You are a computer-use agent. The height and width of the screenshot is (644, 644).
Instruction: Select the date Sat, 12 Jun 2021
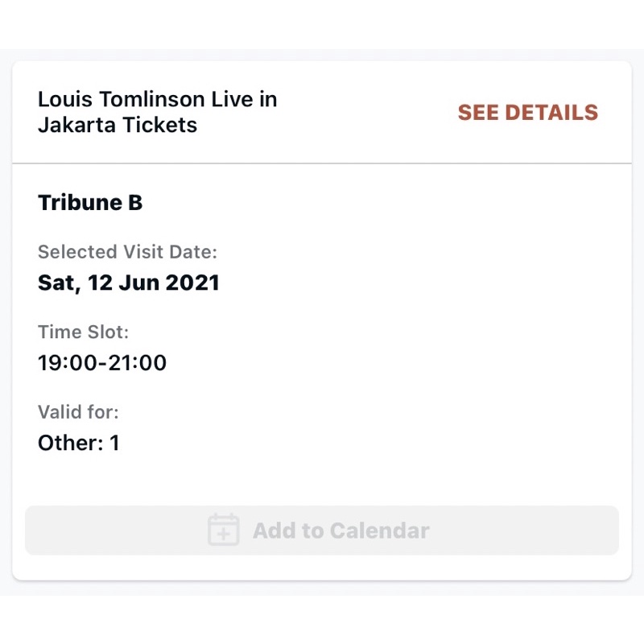tap(129, 283)
